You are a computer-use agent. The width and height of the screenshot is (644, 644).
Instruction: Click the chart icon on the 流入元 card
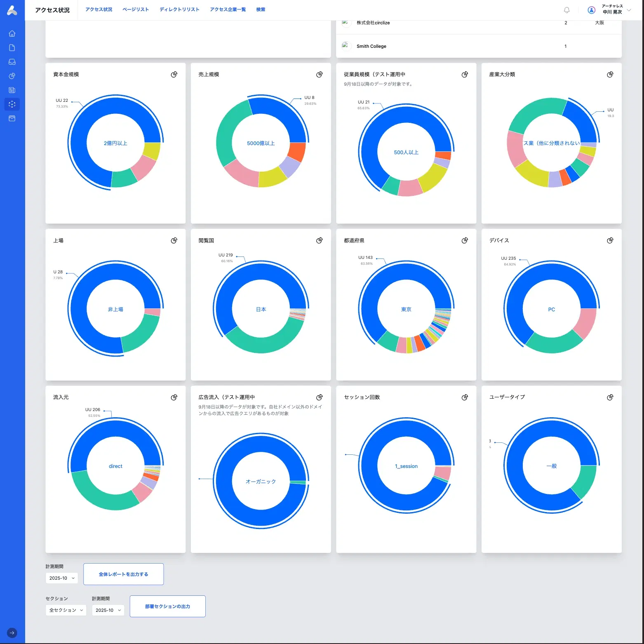[x=174, y=397]
